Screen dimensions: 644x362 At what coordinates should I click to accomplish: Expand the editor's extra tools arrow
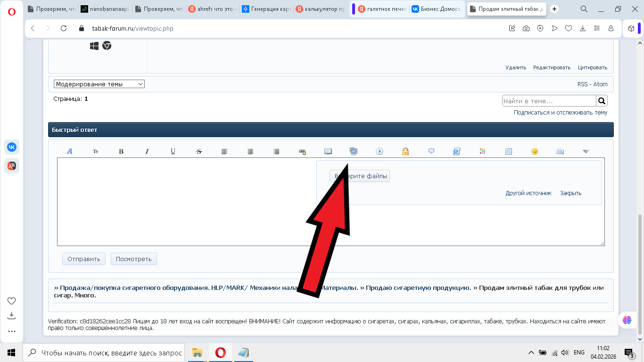[586, 151]
